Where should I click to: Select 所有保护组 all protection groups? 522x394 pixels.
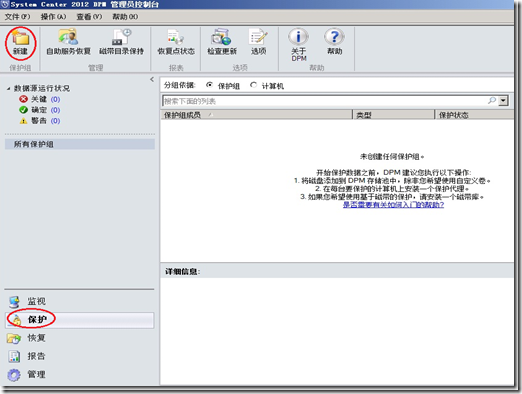pos(80,144)
